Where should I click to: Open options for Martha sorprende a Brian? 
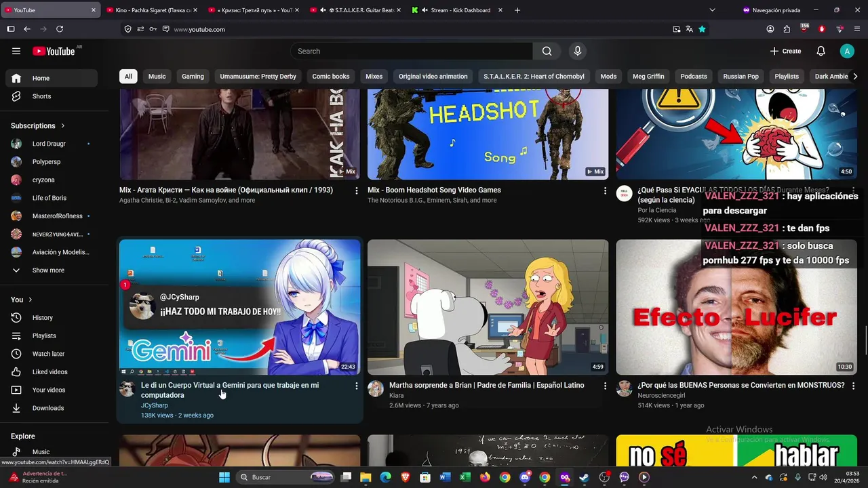coord(605,386)
